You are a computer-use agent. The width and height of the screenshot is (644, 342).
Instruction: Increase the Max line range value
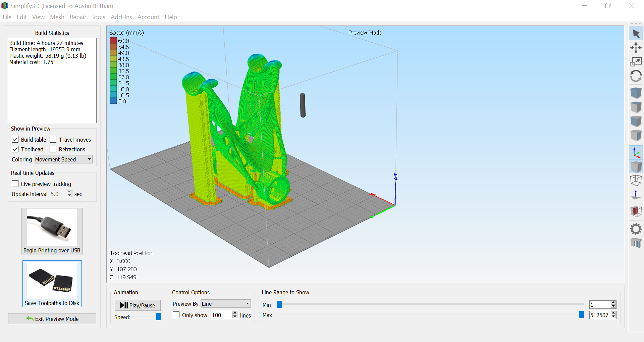[613, 313]
